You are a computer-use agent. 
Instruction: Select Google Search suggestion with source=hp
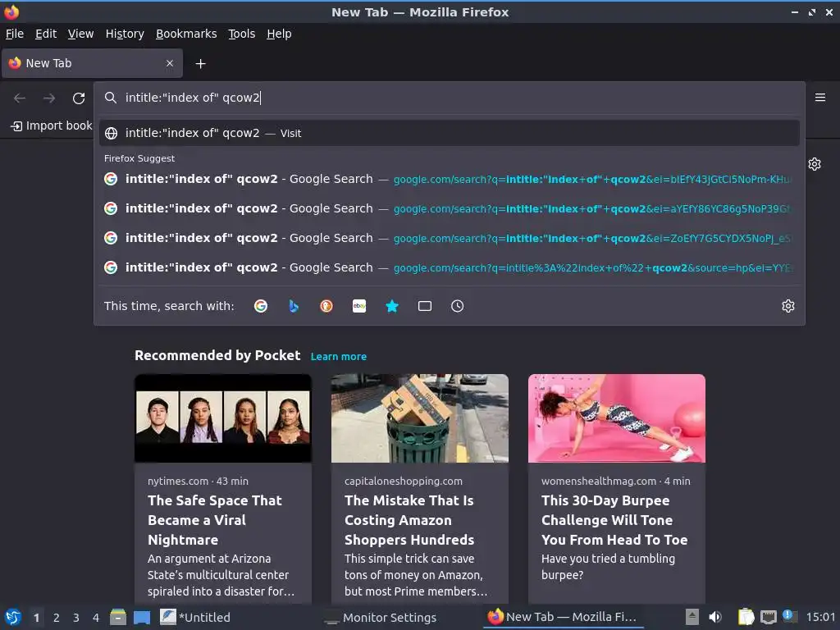pos(449,267)
